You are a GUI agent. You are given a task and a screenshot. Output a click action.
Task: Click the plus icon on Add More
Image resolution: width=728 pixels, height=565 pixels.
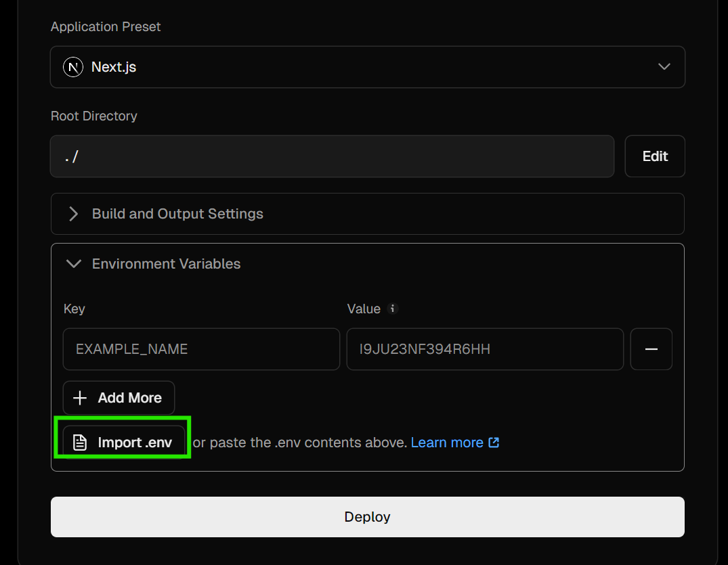pos(79,398)
